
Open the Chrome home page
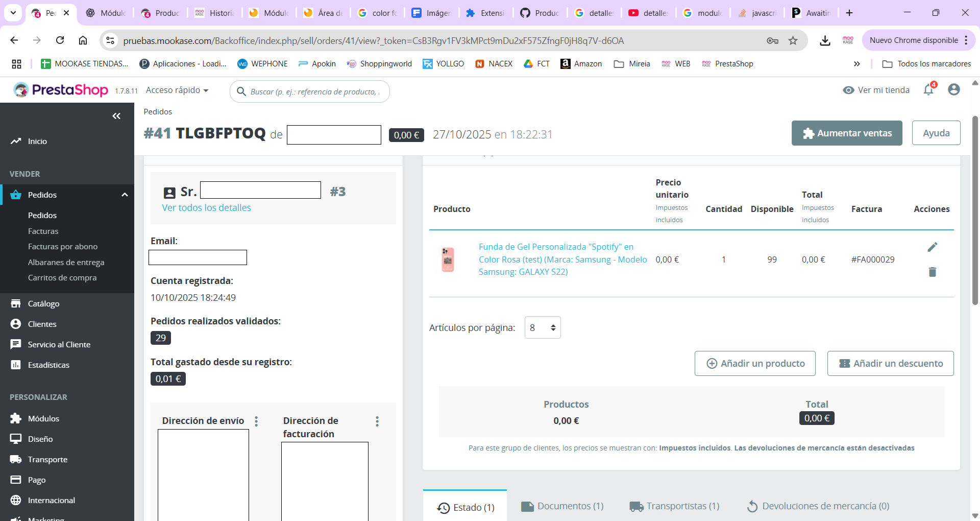tap(83, 40)
